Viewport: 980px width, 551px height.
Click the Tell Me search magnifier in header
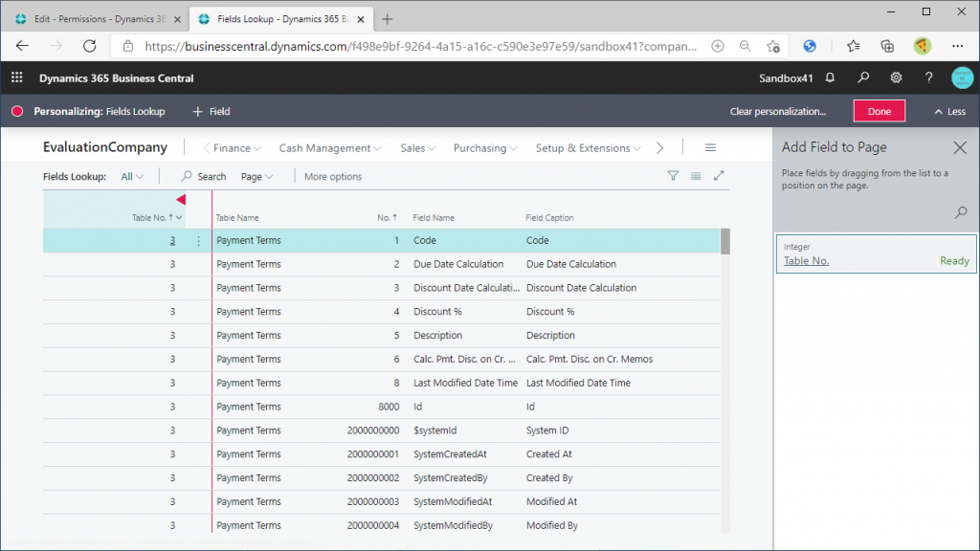click(863, 77)
